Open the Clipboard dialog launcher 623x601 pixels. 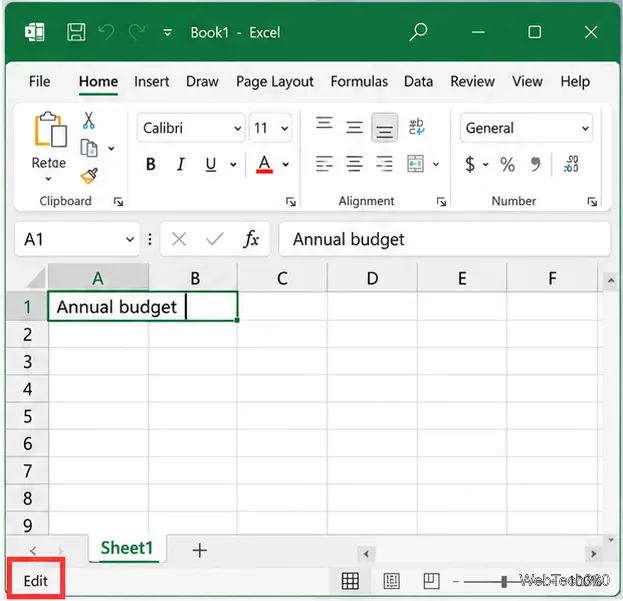(118, 202)
